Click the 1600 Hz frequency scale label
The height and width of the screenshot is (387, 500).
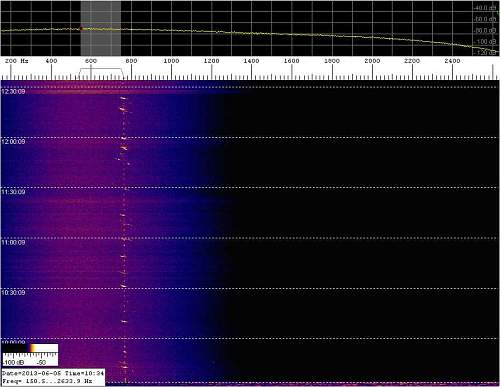coord(292,61)
